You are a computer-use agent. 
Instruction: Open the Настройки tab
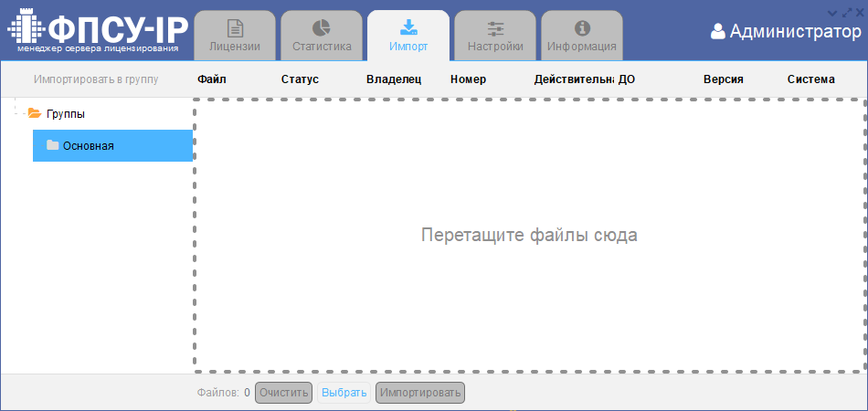click(495, 36)
